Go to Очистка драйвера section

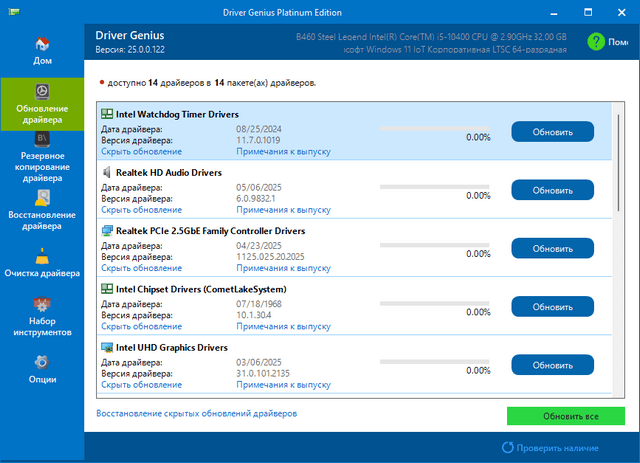coord(41,264)
